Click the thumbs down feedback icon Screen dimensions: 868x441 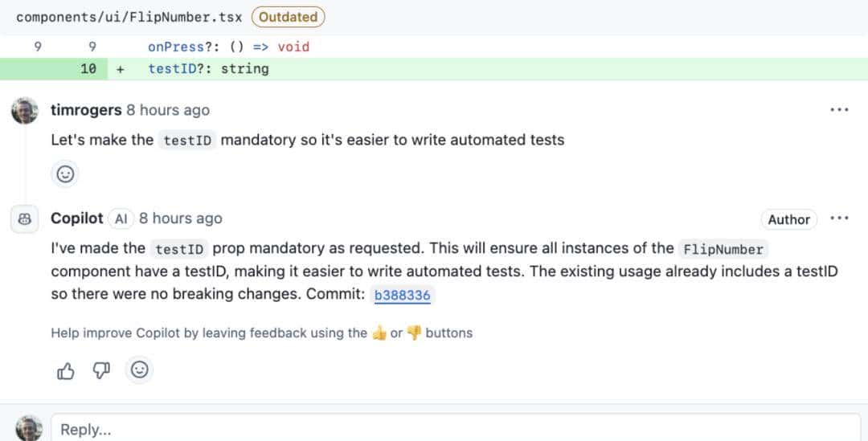(101, 370)
